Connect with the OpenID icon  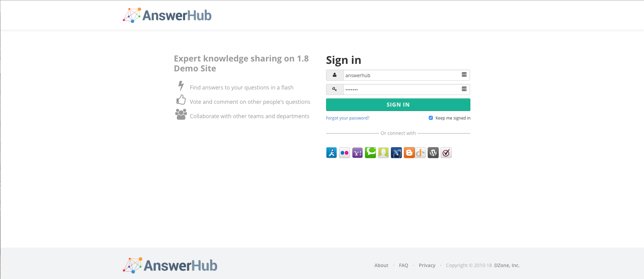[x=420, y=153]
